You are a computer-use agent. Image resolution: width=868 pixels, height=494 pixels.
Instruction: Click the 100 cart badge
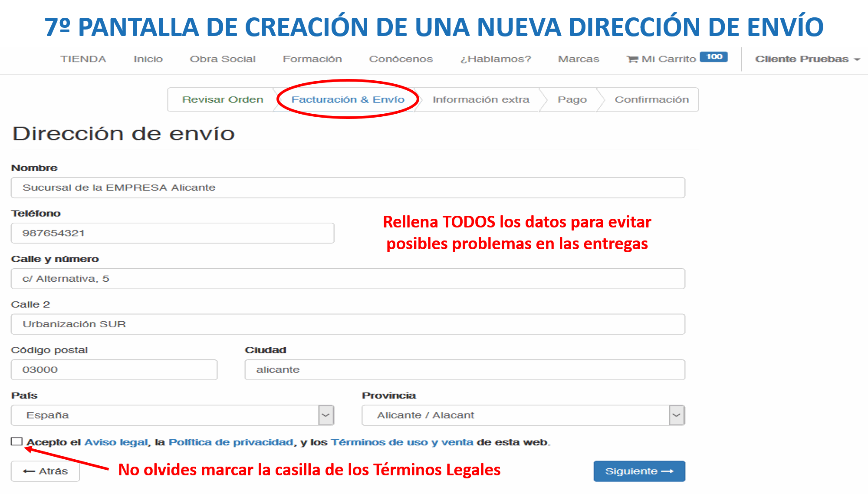tap(713, 57)
